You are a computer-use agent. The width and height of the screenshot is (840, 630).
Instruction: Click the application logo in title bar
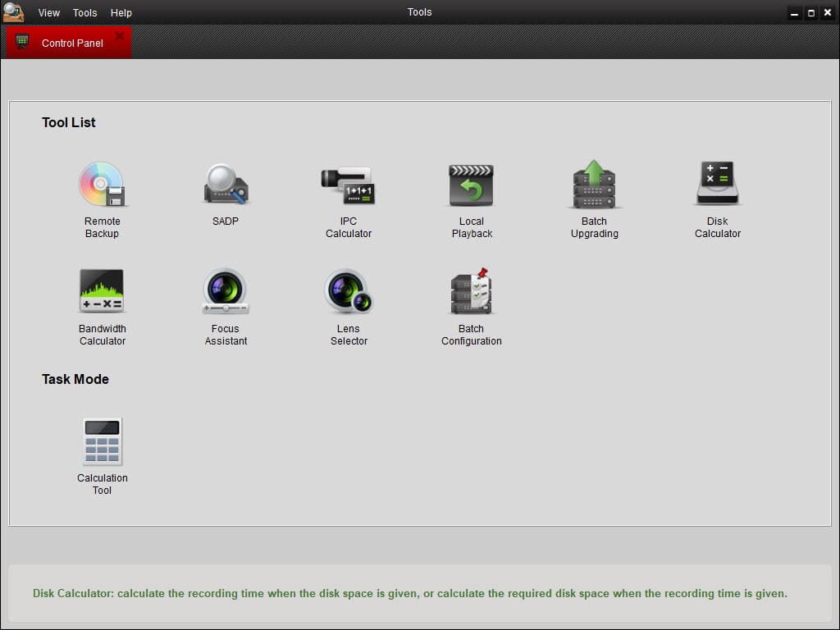[14, 12]
